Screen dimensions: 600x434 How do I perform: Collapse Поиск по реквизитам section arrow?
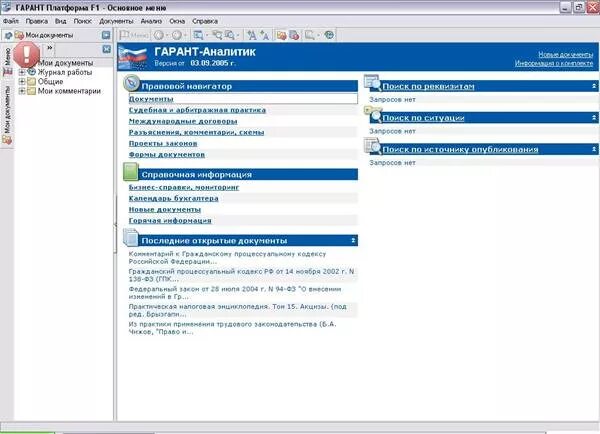tap(594, 86)
